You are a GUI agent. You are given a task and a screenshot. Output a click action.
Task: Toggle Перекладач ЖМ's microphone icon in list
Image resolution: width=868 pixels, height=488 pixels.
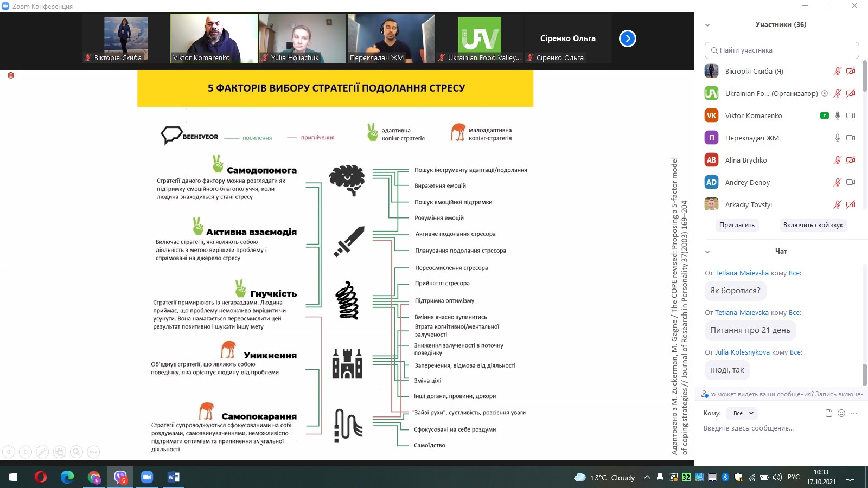[x=838, y=138]
